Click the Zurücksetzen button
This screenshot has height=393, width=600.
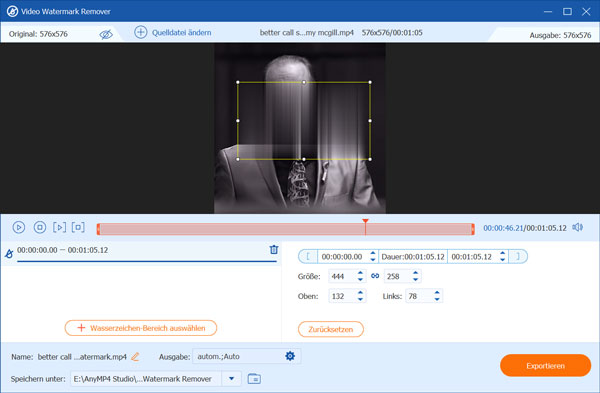(x=331, y=329)
